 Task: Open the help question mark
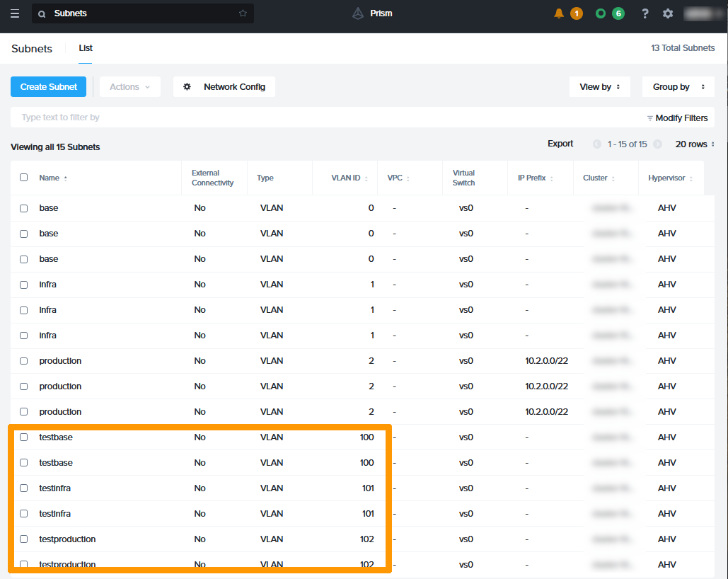[645, 13]
